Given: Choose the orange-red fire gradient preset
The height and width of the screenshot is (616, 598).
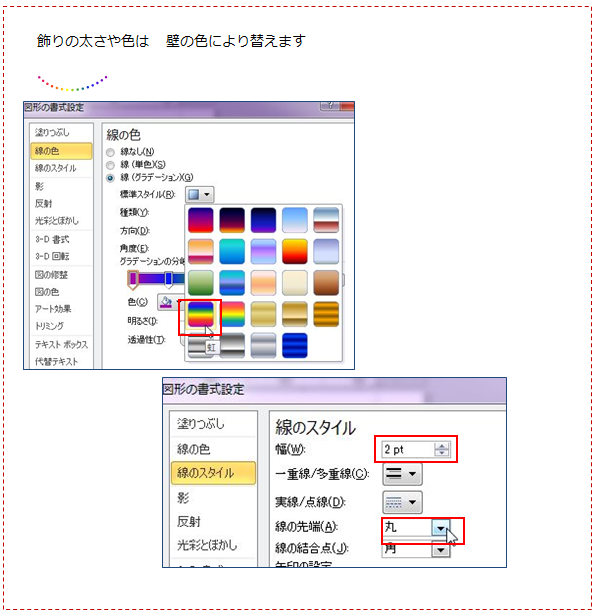Looking at the screenshot, I should (x=295, y=251).
